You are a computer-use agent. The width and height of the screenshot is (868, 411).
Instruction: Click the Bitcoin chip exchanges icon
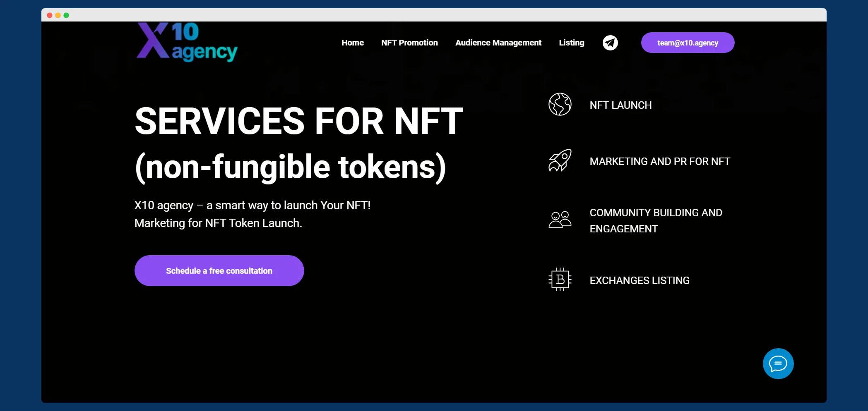pos(560,280)
